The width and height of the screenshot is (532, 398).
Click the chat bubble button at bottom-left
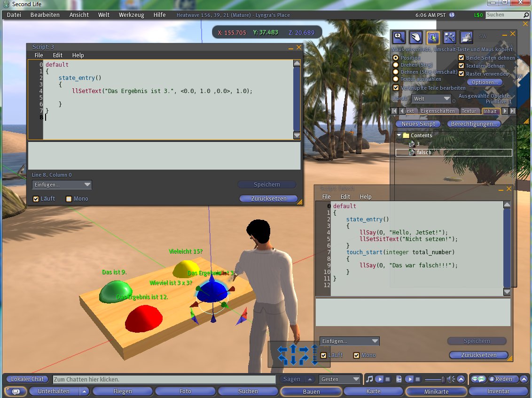[16, 391]
